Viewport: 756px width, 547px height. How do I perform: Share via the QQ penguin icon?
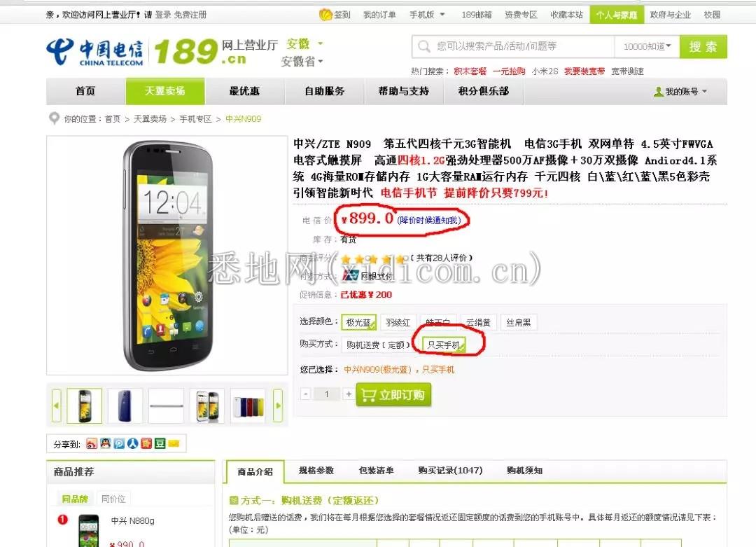click(106, 444)
